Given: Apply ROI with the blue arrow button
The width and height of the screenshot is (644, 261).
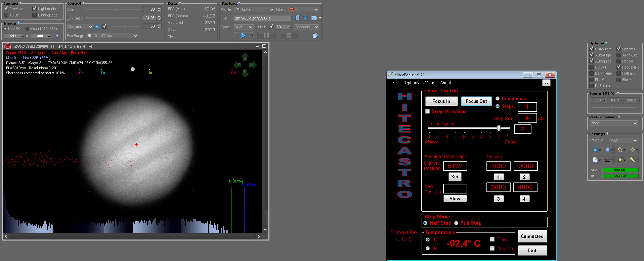Looking at the screenshot, I should (x=57, y=36).
